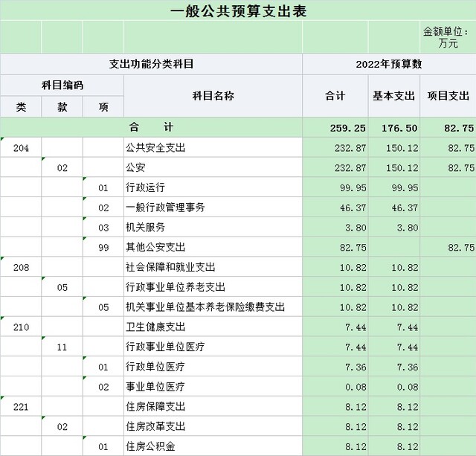Click the 其他公安支出 cell

[213, 247]
